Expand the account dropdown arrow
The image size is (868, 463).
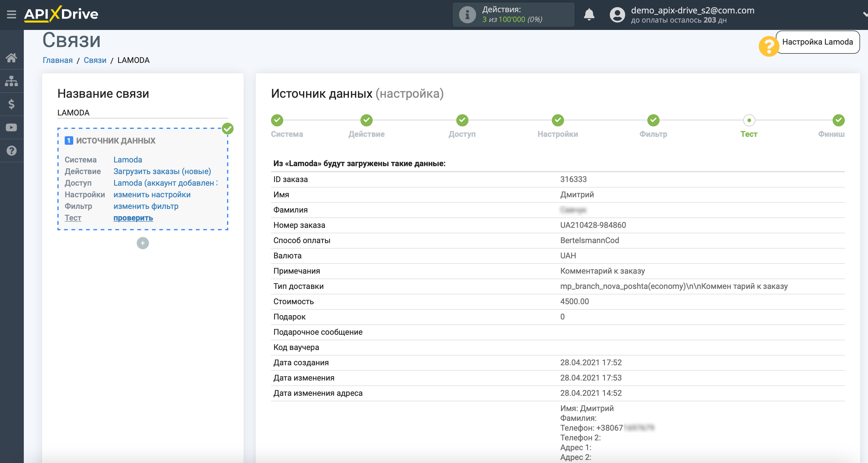(865, 14)
